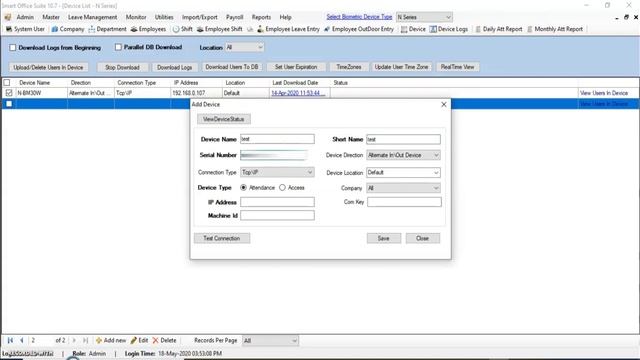Image resolution: width=640 pixels, height=360 pixels.
Task: Open the Company toolbar icon
Action: (55, 29)
